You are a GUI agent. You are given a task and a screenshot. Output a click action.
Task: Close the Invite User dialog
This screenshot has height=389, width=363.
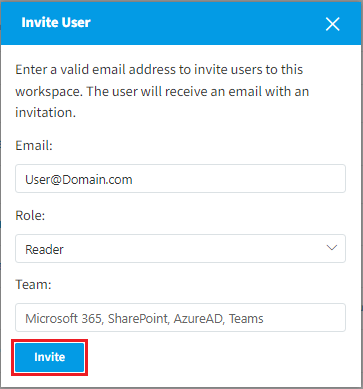(x=332, y=24)
